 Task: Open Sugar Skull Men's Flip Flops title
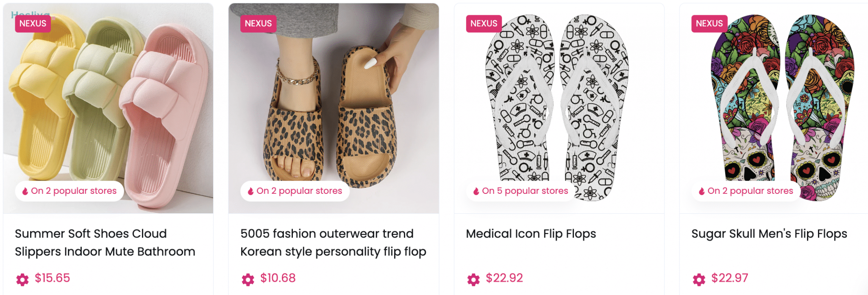(769, 234)
